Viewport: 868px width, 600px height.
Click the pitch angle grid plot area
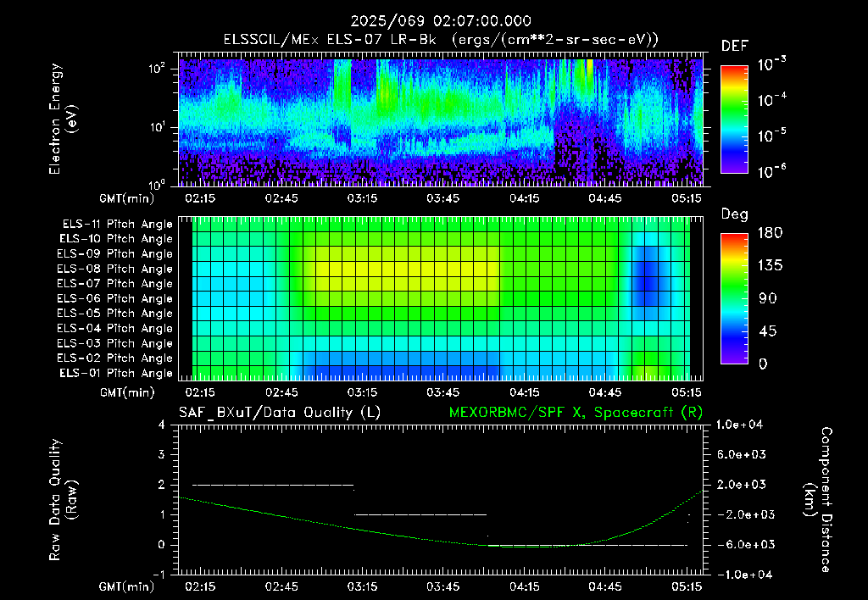coord(441,298)
